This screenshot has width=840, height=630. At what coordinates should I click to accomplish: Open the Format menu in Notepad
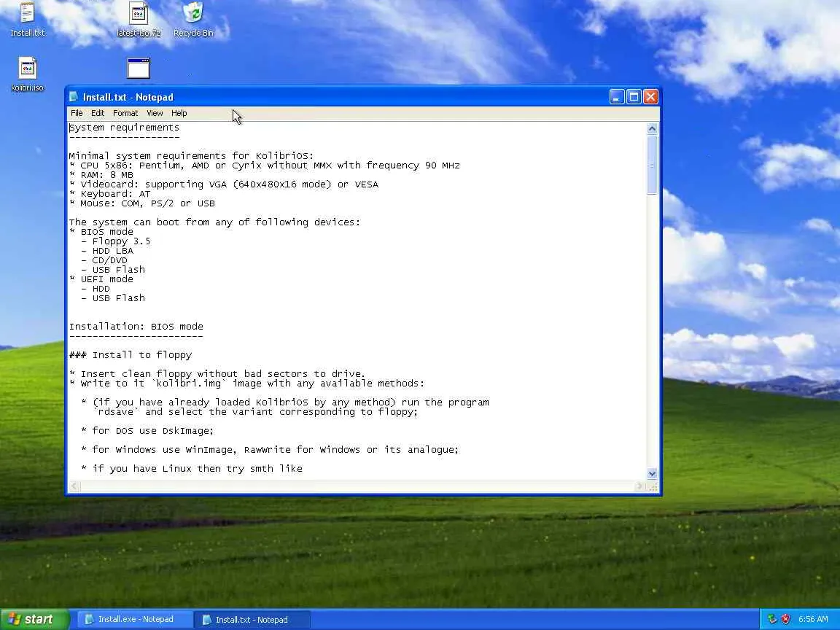pyautogui.click(x=125, y=113)
